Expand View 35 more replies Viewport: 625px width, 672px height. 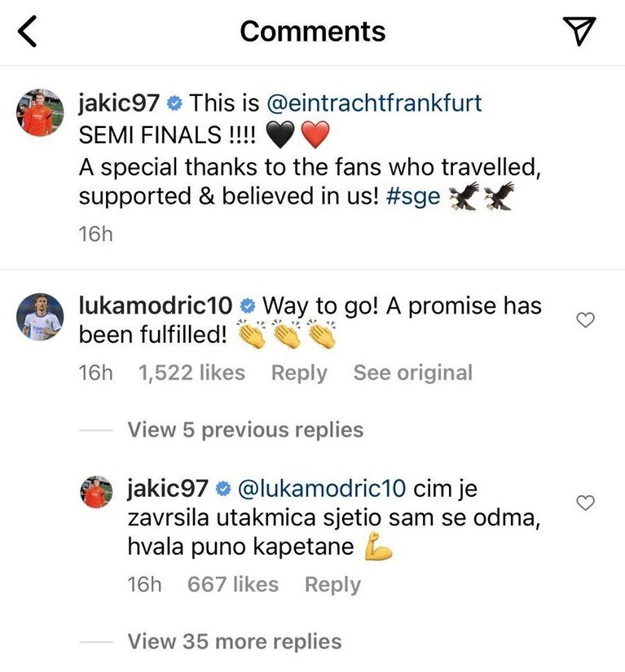(x=235, y=642)
